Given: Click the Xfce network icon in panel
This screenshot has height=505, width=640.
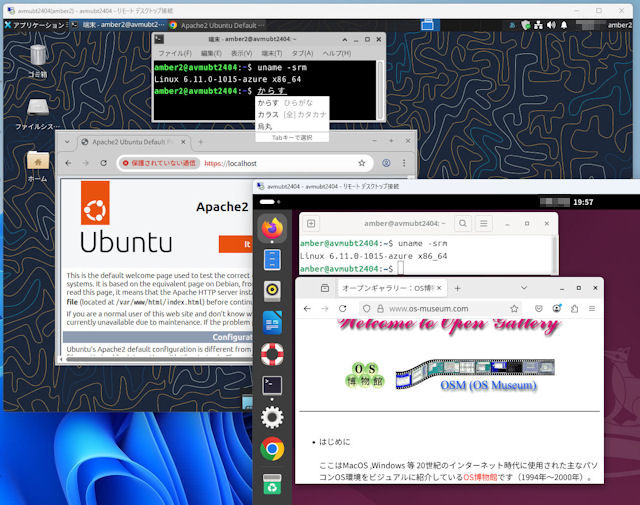Looking at the screenshot, I should [x=538, y=25].
